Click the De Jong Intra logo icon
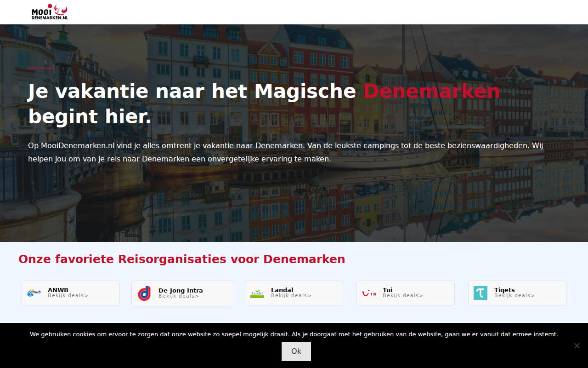Viewport: 588px width, 368px height. (x=144, y=293)
